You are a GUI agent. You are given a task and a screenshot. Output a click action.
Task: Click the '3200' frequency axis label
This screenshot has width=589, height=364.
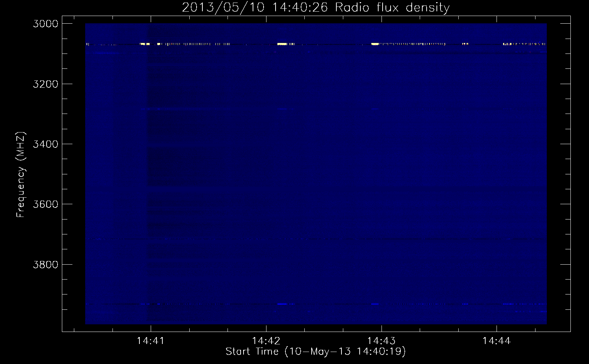[46, 84]
